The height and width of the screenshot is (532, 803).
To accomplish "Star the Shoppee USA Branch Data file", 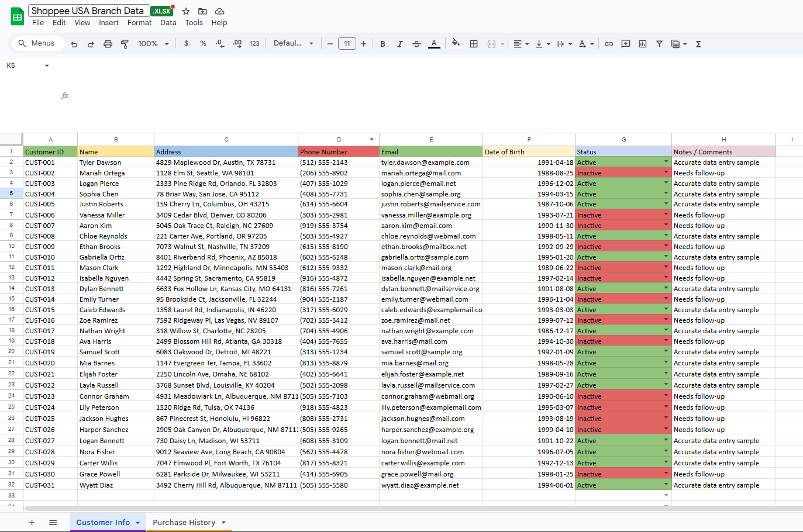I will [186, 11].
